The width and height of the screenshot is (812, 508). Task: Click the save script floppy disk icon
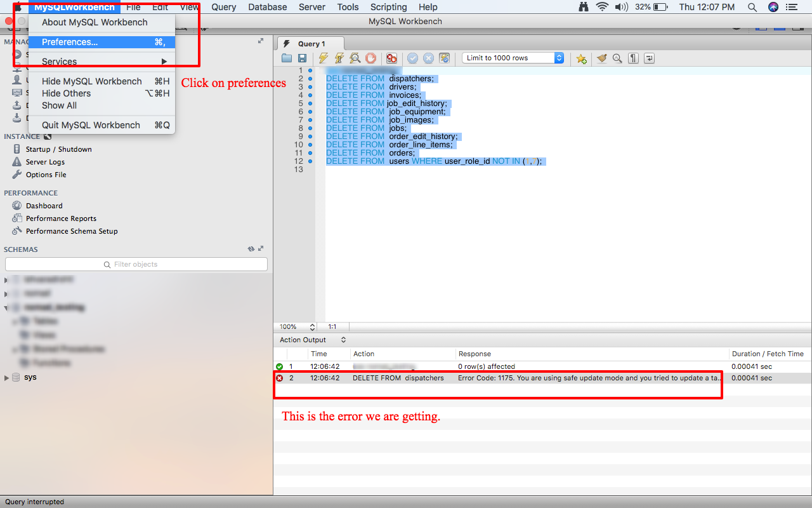click(x=303, y=58)
